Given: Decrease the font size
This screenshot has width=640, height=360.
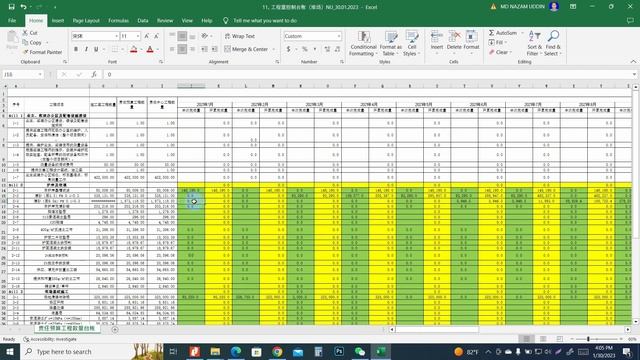Looking at the screenshot, I should (156, 36).
